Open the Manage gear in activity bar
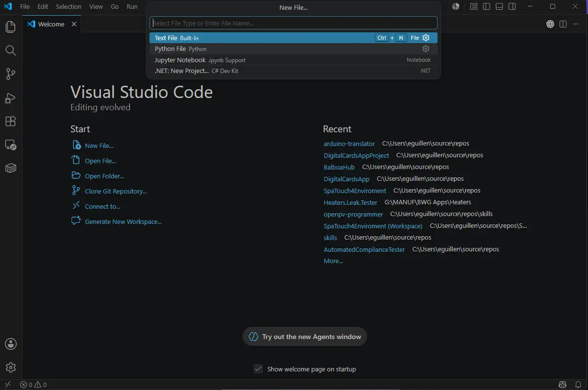 point(10,367)
